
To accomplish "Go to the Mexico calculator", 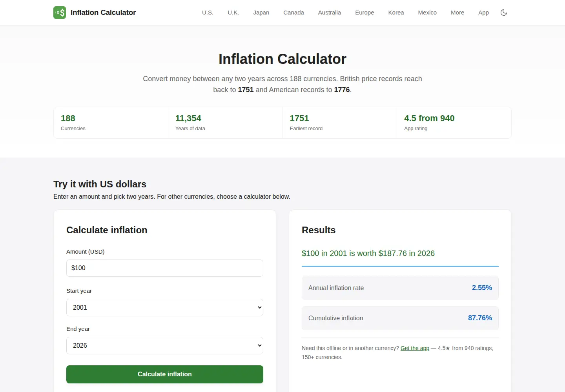I will 427,13.
